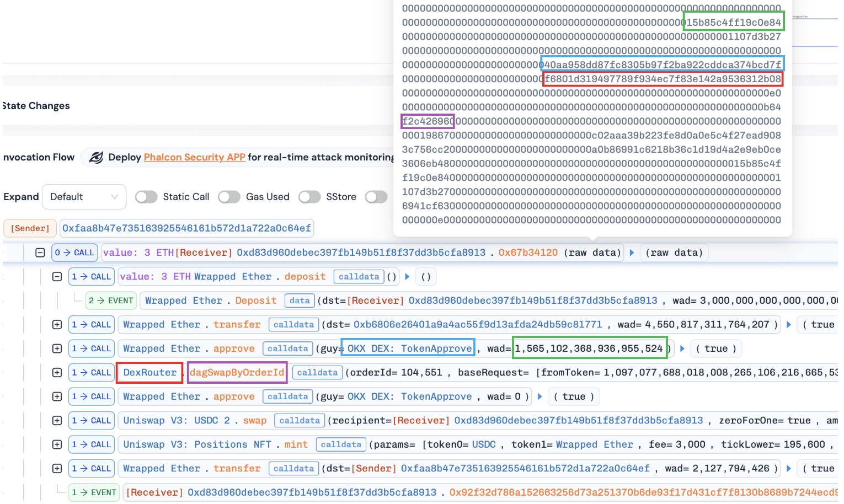Expand first Wrapped Ether transfer call row
Screen dimensions: 844x504
point(57,325)
